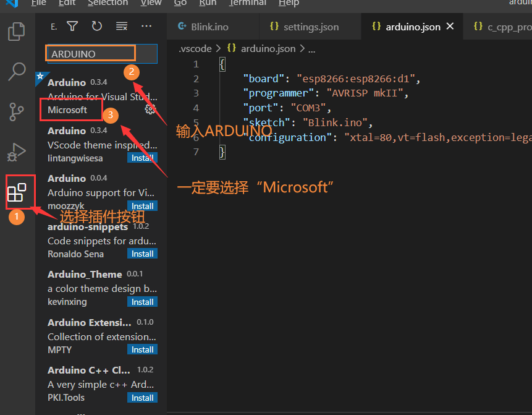This screenshot has height=415, width=532.
Task: Switch to the Blink.ino tab
Action: [213, 27]
